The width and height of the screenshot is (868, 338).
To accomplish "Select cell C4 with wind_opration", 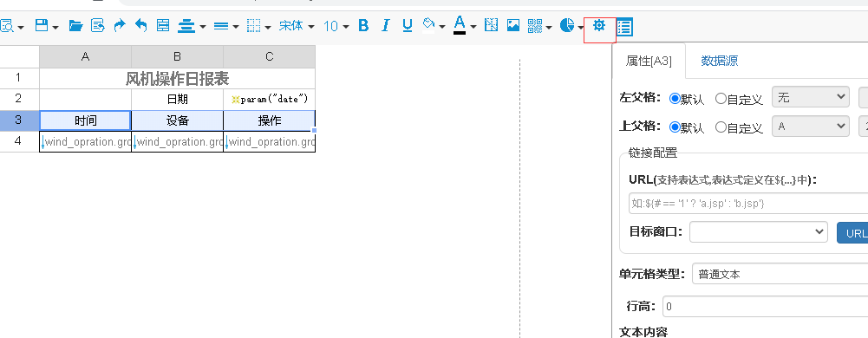I will click(269, 141).
